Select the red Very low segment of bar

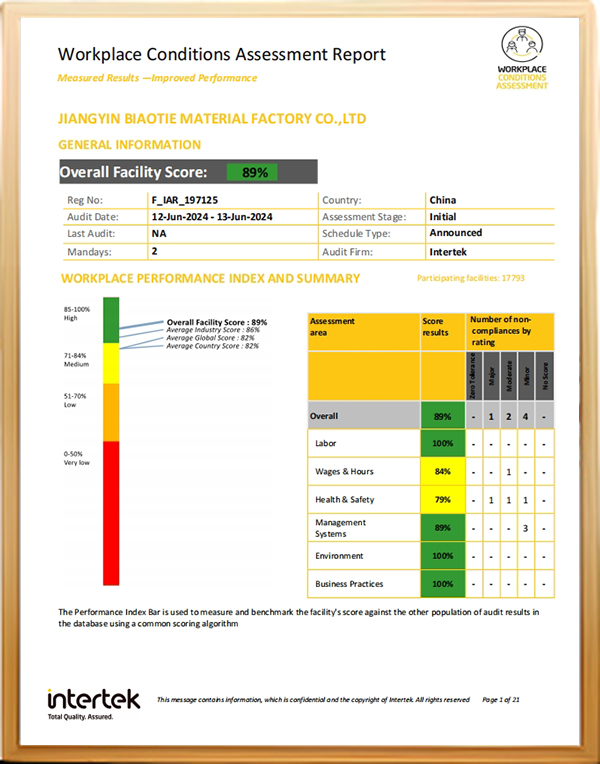tap(111, 513)
